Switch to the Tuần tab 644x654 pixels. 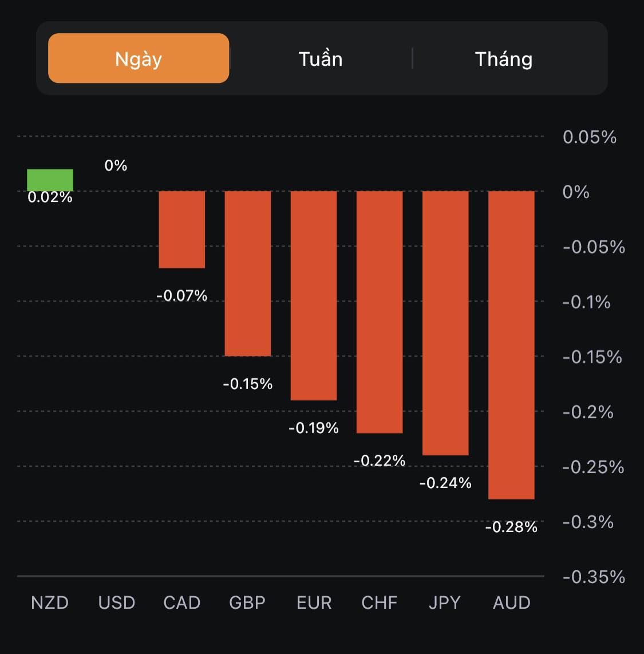coord(321,58)
